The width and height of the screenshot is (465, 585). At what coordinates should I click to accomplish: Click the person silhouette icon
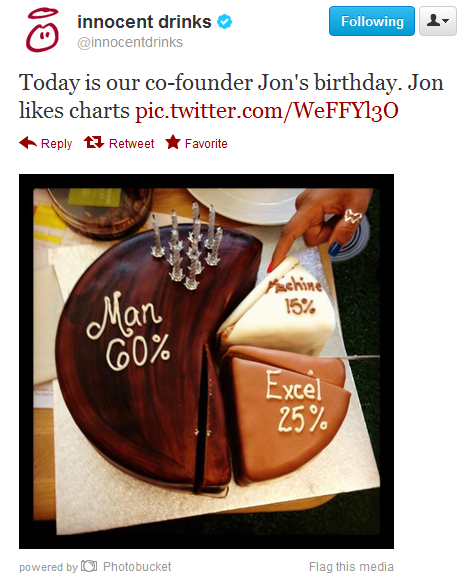(433, 21)
